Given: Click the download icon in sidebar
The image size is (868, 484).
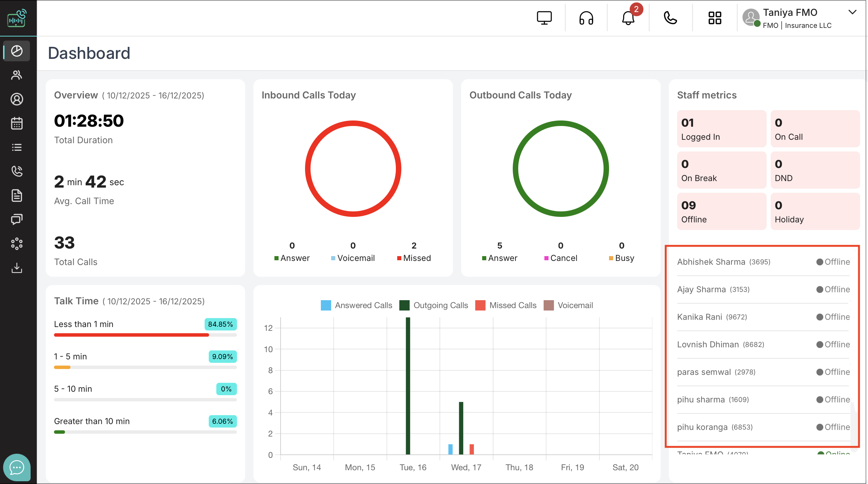Looking at the screenshot, I should coord(17,268).
